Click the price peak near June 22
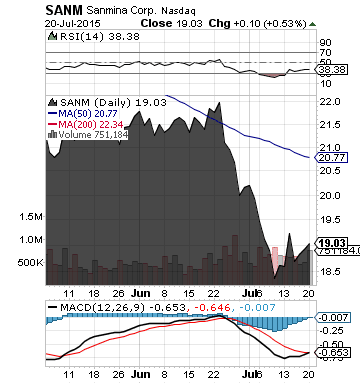This screenshot has width=360, height=384. [219, 103]
